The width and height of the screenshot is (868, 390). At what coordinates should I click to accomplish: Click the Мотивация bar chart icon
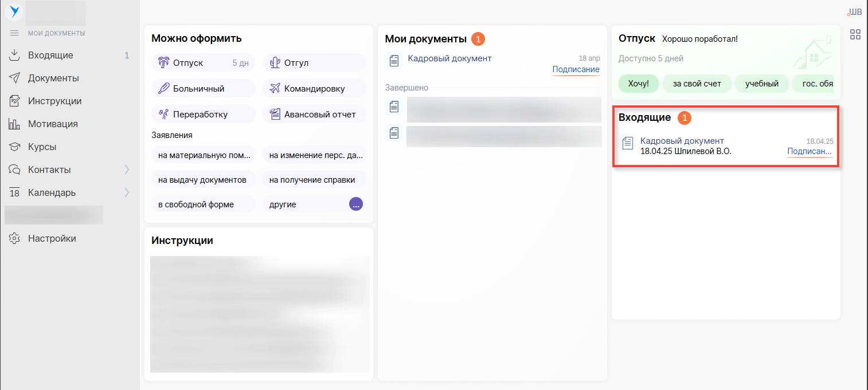click(15, 124)
